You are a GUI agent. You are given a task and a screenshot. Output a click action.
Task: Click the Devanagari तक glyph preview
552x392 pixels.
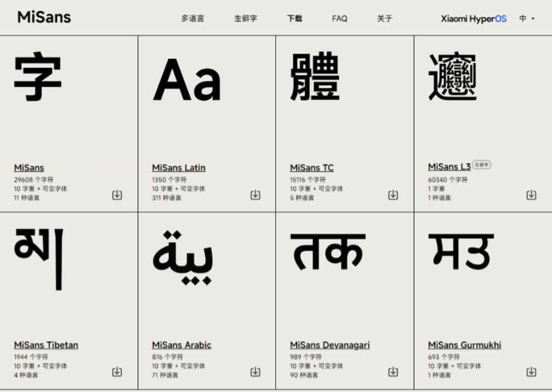click(328, 252)
